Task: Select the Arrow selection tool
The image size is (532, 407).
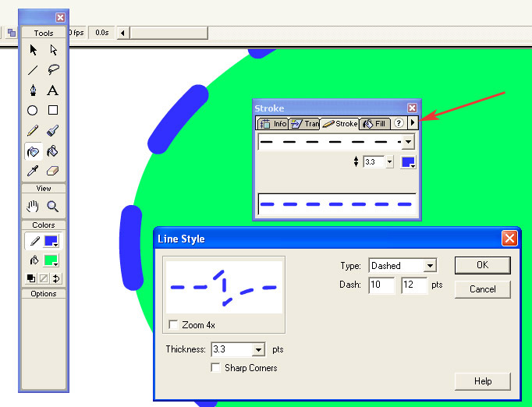Action: click(x=33, y=50)
